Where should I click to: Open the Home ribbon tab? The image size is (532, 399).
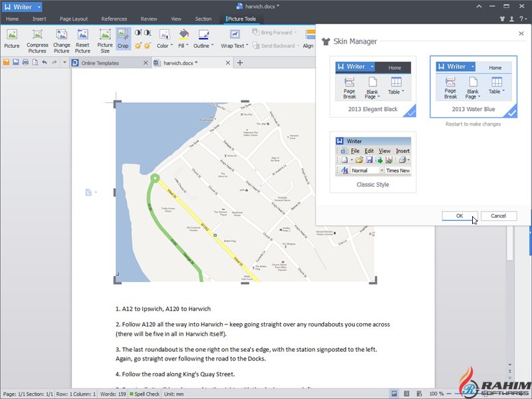(12, 19)
